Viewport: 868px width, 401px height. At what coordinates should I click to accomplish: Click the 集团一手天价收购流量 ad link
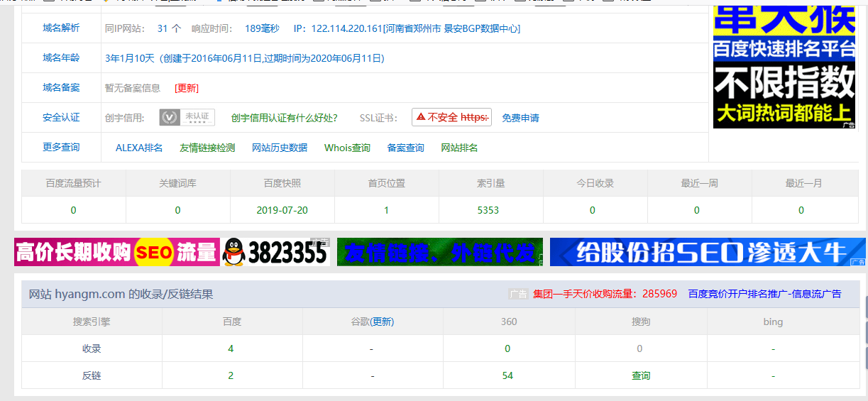click(605, 294)
